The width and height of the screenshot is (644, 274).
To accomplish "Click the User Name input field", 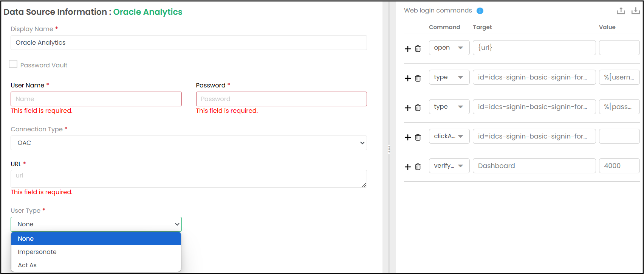I will (96, 99).
